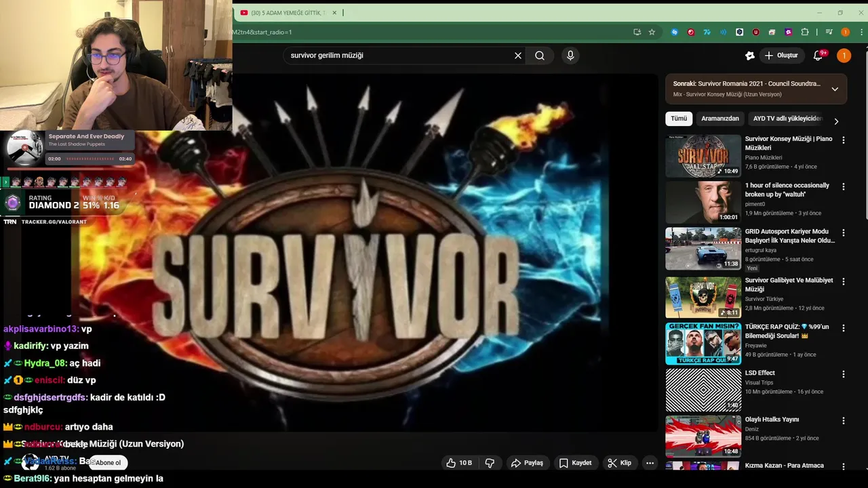Select the AYD TV adlı yükleyiciden chip
Image resolution: width=868 pixels, height=488 pixels.
(x=787, y=119)
